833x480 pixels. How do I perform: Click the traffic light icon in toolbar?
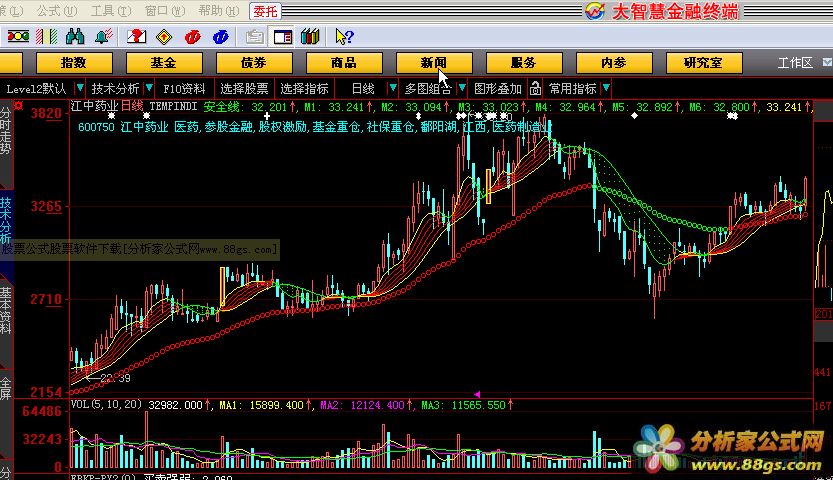[18, 37]
